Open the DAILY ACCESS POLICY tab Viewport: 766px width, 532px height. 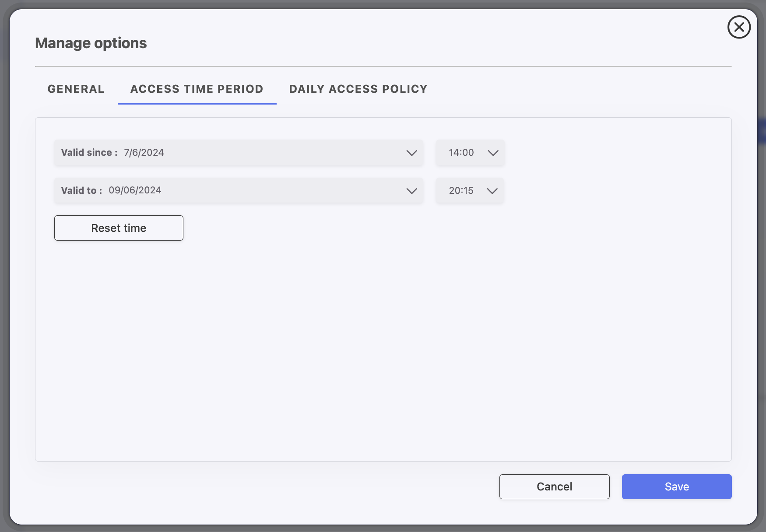[358, 89]
